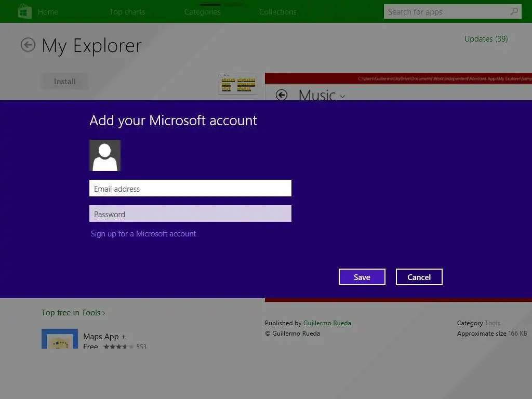Expand the Music dropdown chevron
532x399 pixels.
343,97
